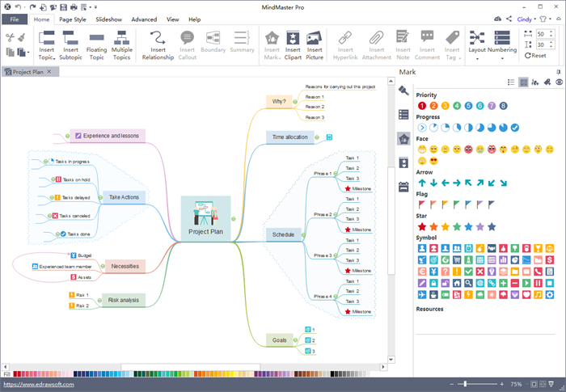Select priority 1 red mark

click(x=421, y=105)
